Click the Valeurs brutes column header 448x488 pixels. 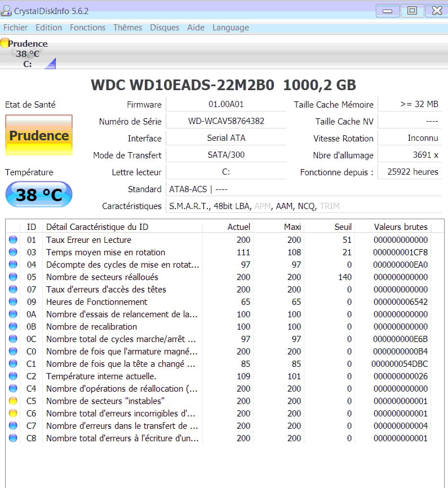coord(401,227)
